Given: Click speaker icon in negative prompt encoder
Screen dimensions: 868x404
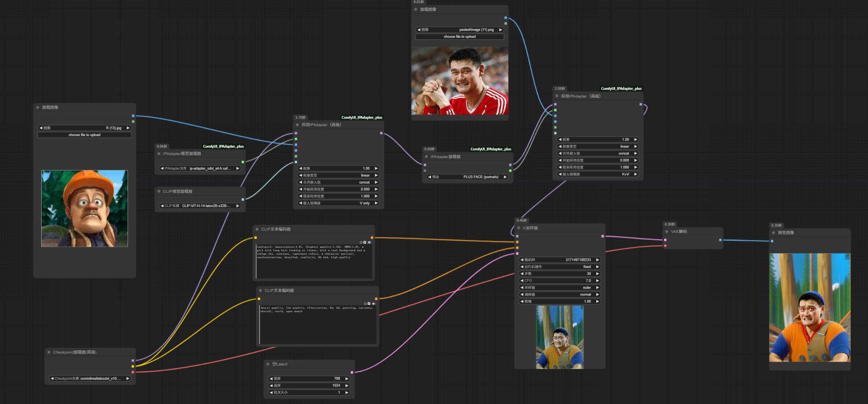Looking at the screenshot, I should coord(373,304).
